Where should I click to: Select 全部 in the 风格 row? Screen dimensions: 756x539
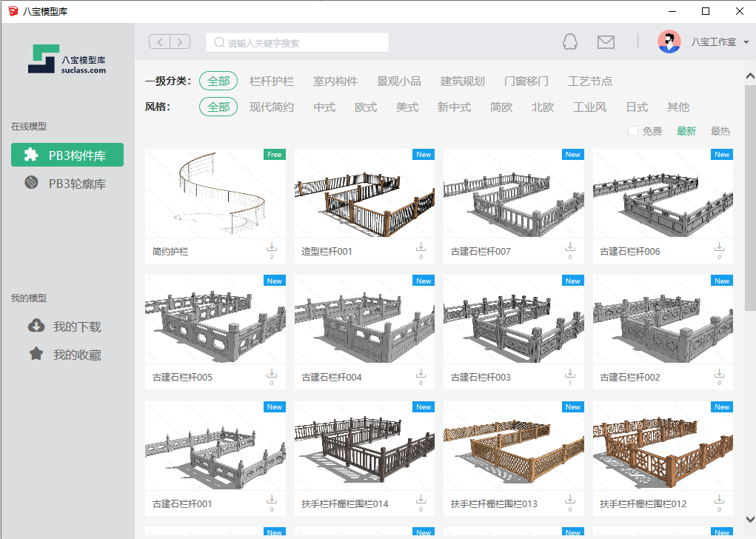click(218, 107)
